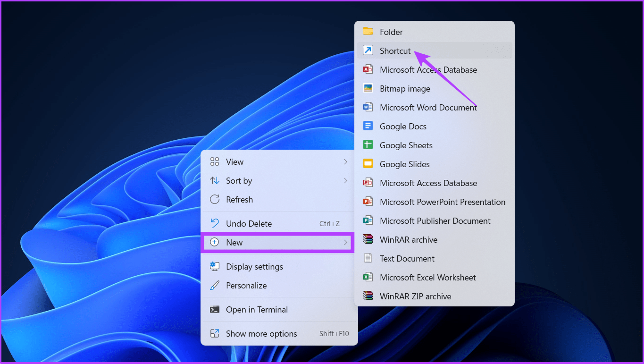Select the Microsoft PowerPoint Presentation icon

click(368, 202)
